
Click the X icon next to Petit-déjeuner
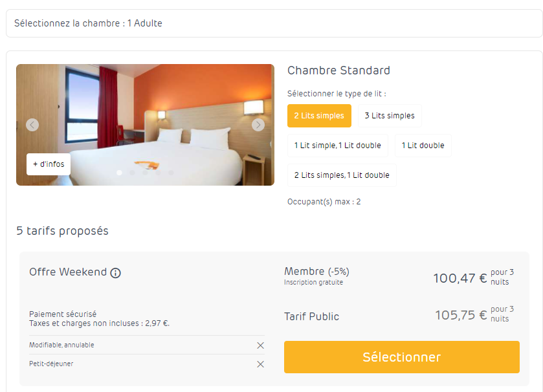coord(260,364)
